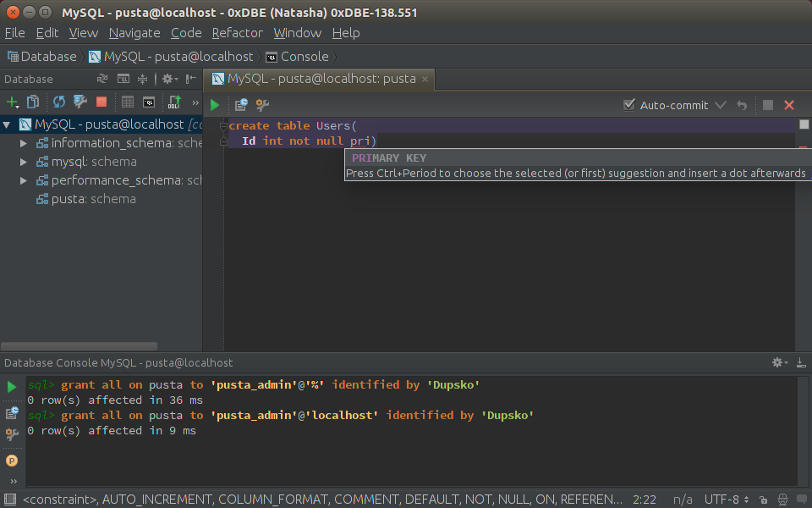The height and width of the screenshot is (508, 812).
Task: Open the Navigate menu
Action: 134,33
